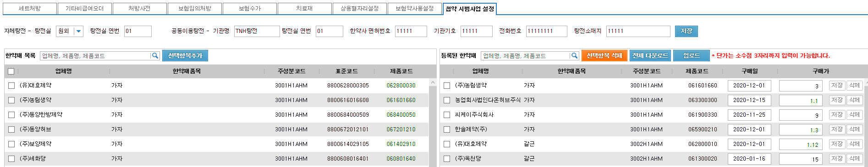
Task: Focus the 기관명 field containing TNH탕전
Action: coord(257,31)
